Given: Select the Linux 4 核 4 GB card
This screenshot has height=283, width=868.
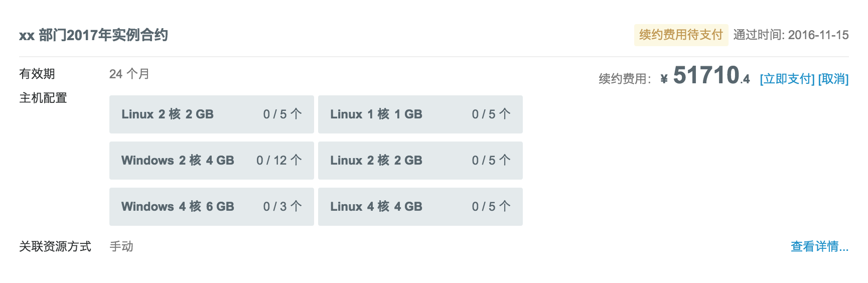Looking at the screenshot, I should 420,207.
